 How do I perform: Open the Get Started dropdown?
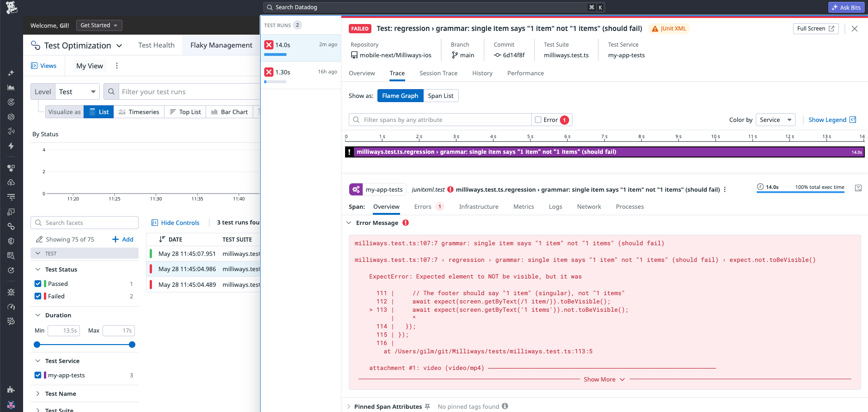tap(99, 25)
